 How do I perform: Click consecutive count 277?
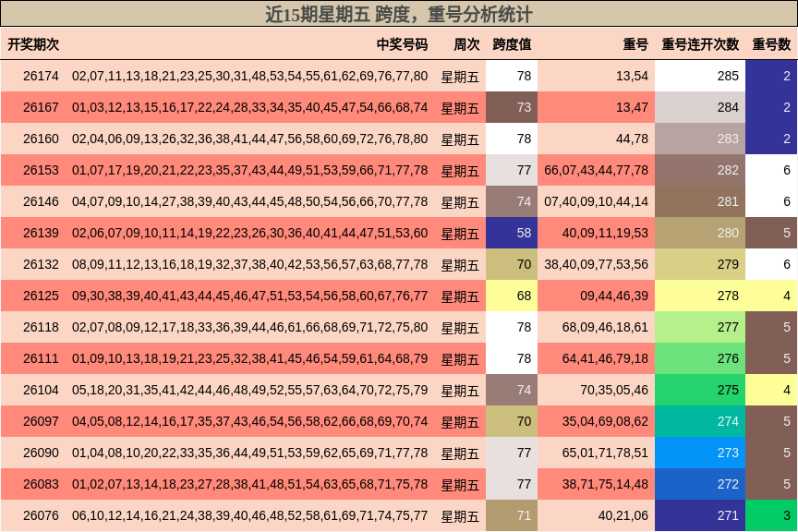700,327
